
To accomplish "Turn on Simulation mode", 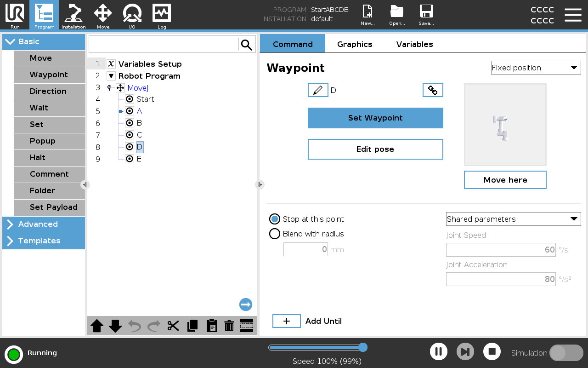I will 566,353.
